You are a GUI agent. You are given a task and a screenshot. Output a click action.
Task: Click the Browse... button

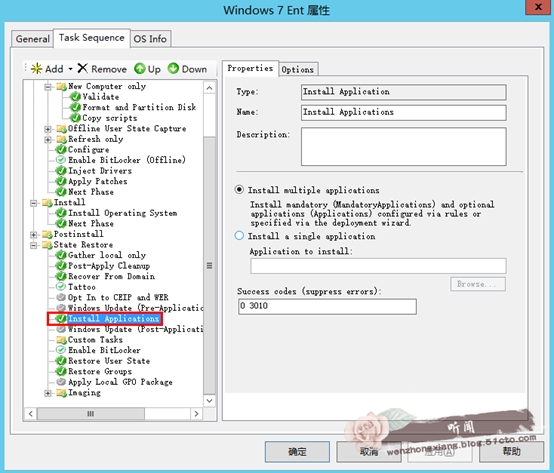pos(478,284)
